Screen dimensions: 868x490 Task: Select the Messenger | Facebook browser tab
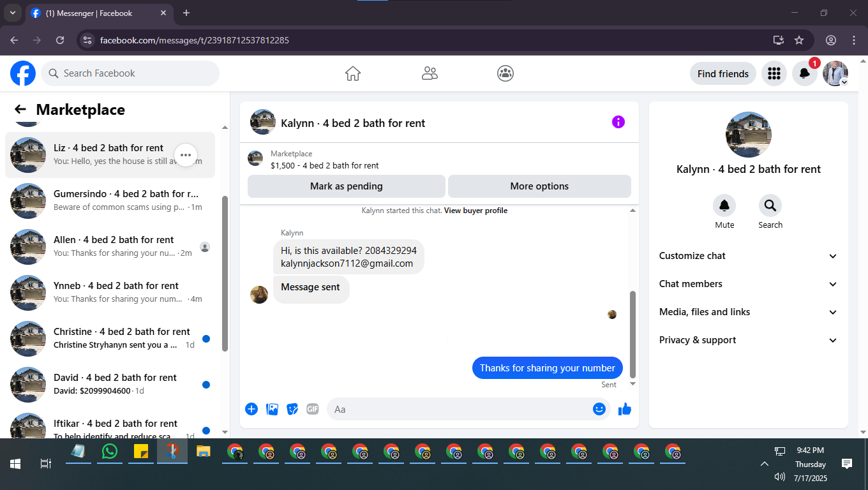coord(100,13)
